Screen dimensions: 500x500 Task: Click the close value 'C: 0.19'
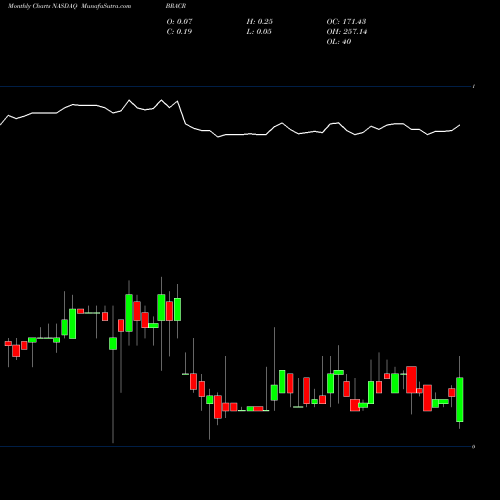(x=179, y=32)
